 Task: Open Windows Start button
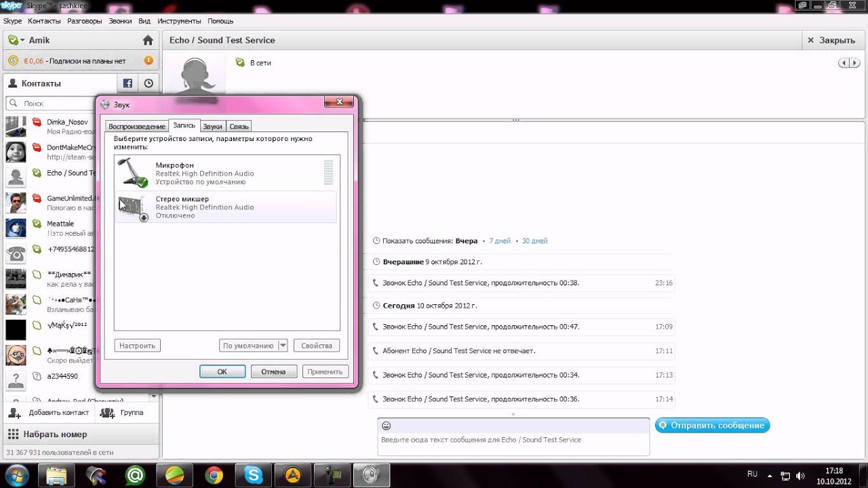point(16,475)
